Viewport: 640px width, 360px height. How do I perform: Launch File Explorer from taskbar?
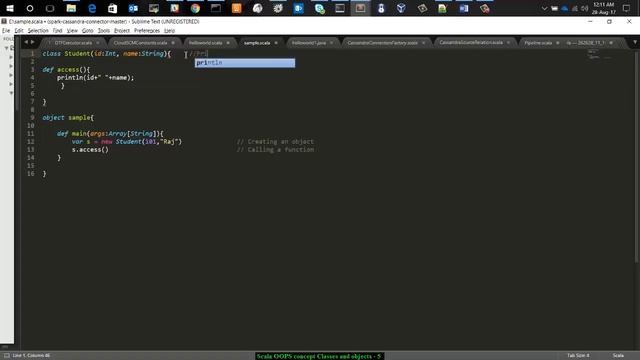pyautogui.click(x=71, y=8)
